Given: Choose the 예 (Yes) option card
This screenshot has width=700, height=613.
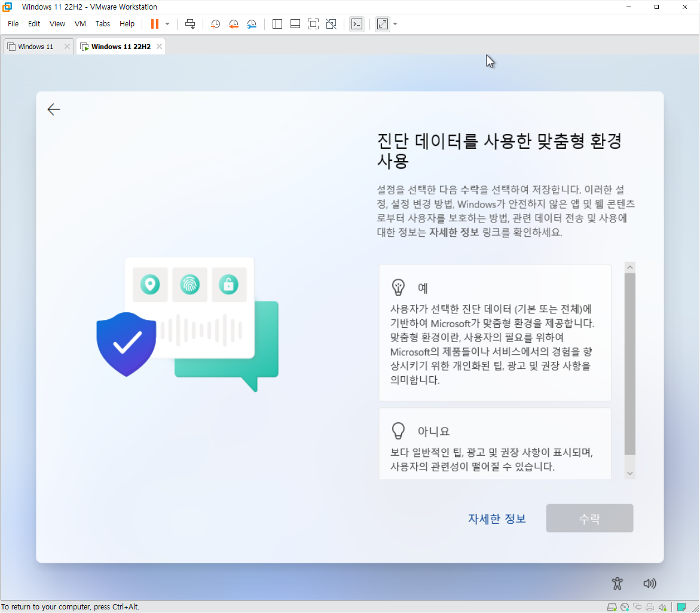Looking at the screenshot, I should coord(494,333).
